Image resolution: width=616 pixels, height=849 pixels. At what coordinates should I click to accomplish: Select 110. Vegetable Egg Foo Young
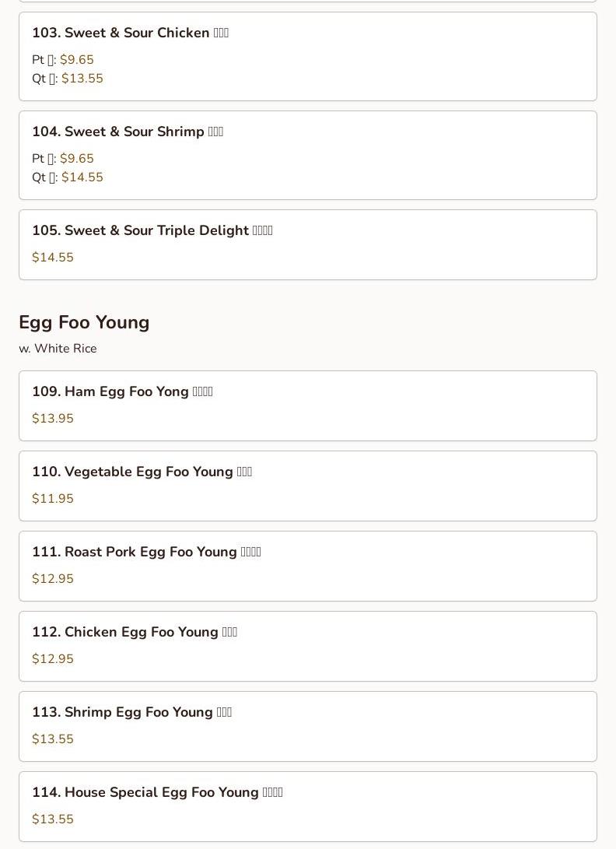click(142, 472)
